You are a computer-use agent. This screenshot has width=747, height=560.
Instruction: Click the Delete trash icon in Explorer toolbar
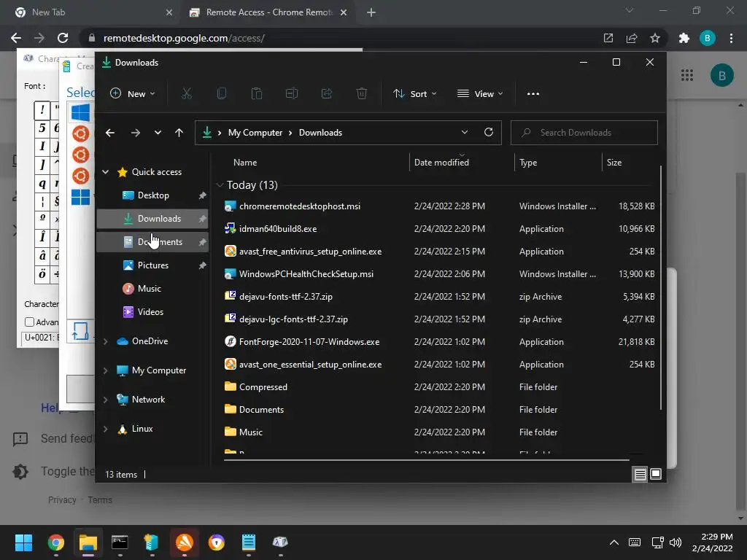362,94
